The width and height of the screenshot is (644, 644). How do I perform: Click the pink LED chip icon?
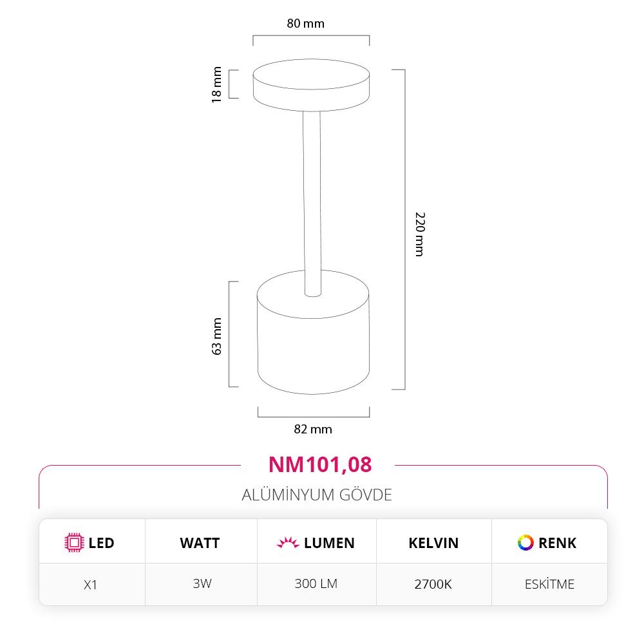pos(75,543)
